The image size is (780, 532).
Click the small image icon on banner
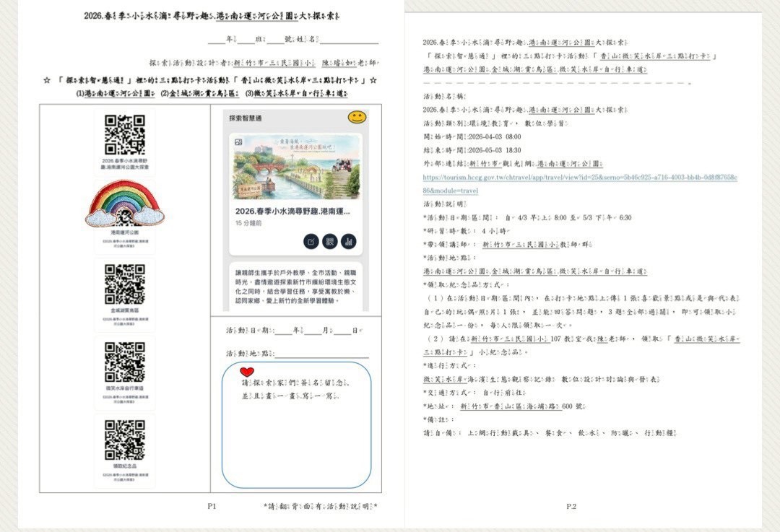239,143
